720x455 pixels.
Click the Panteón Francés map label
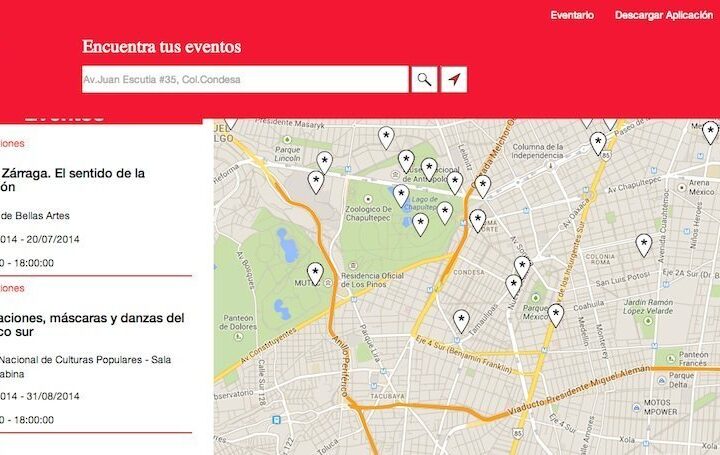[x=693, y=359]
